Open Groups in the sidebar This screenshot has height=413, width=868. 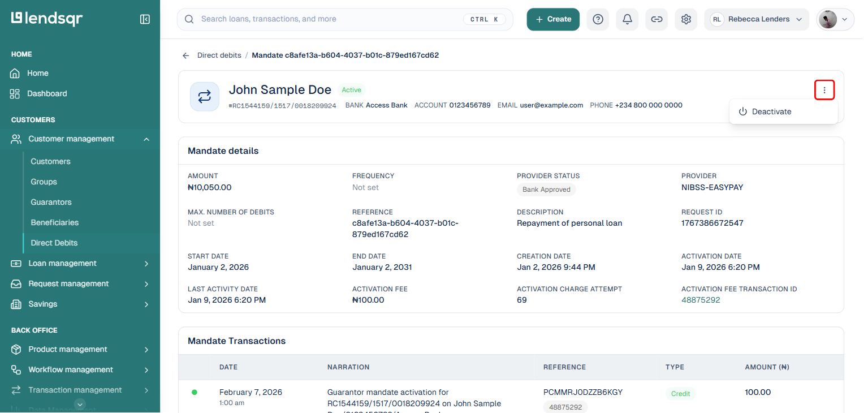[44, 182]
